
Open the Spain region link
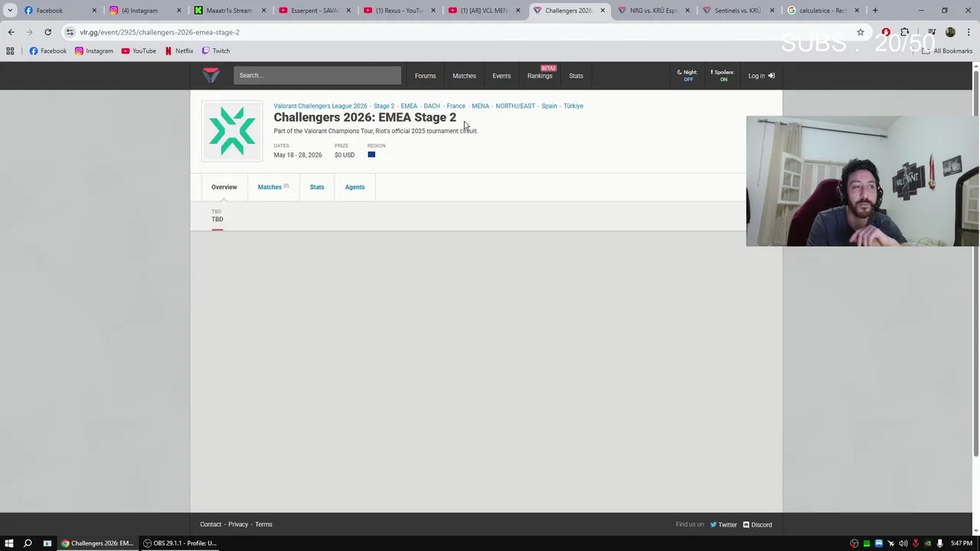(x=549, y=106)
